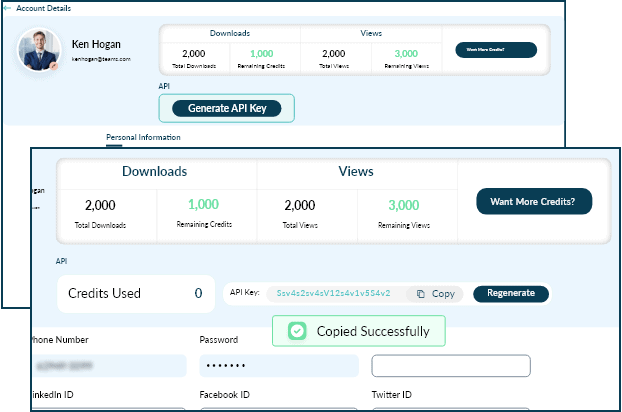
Task: Copy the API key with the Copy button
Action: pos(436,294)
